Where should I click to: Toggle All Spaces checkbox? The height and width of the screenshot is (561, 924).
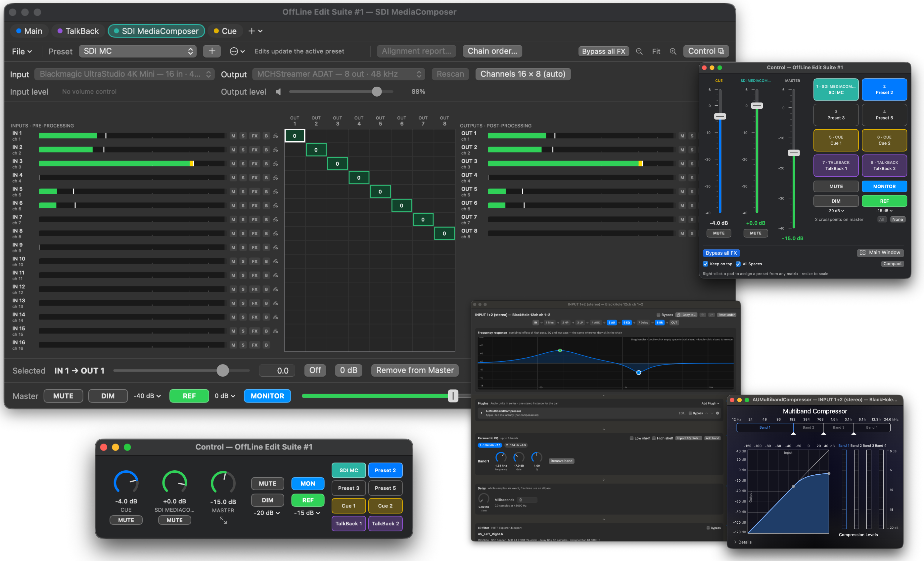point(738,264)
